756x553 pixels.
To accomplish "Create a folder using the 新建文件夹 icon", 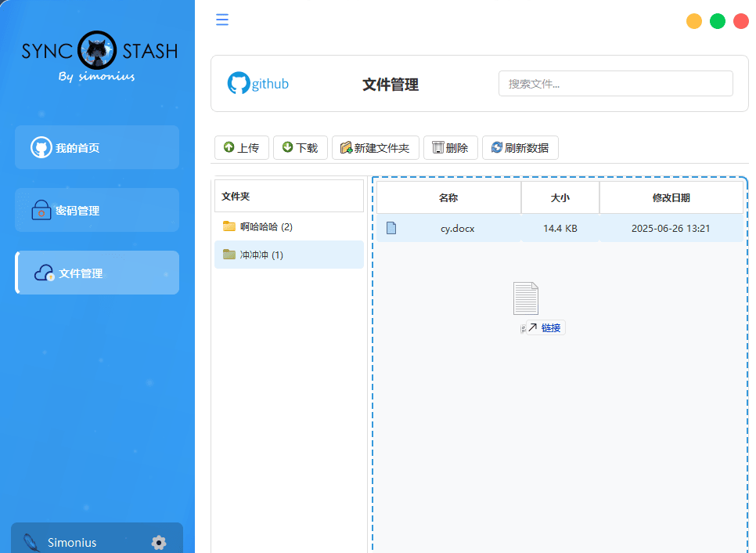I will pos(347,147).
